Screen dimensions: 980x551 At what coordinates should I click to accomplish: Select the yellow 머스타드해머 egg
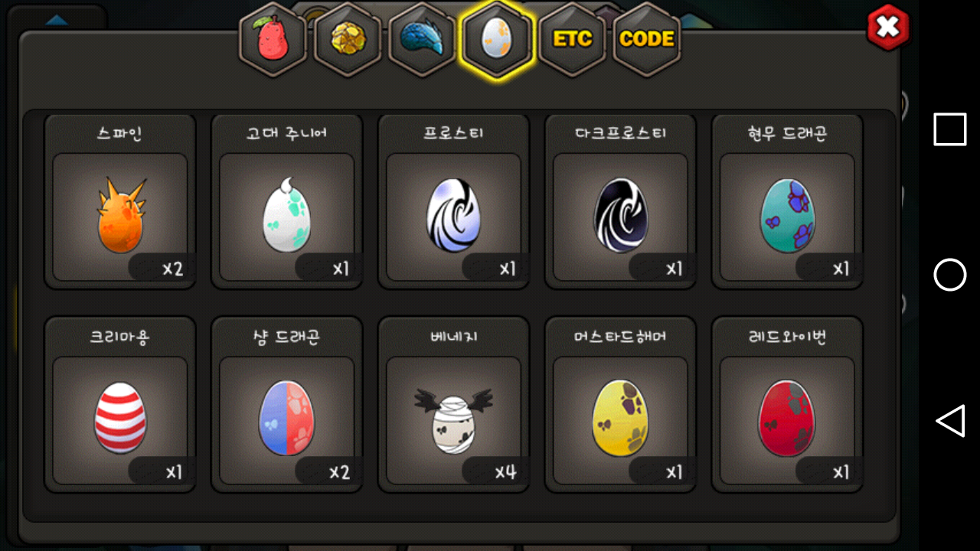tap(621, 405)
